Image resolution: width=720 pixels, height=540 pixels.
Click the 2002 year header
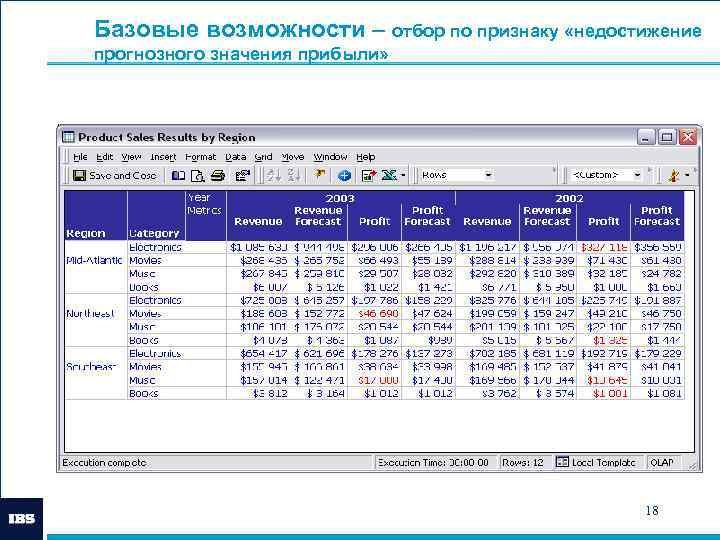click(x=569, y=198)
